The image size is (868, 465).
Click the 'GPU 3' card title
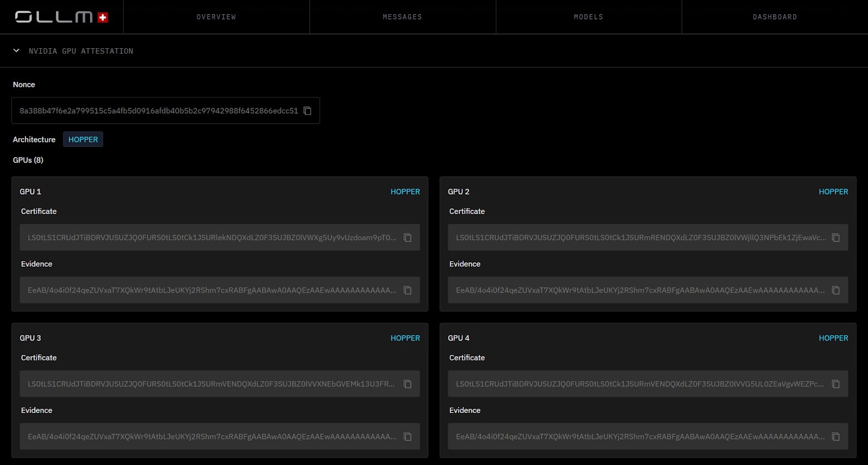(30, 338)
